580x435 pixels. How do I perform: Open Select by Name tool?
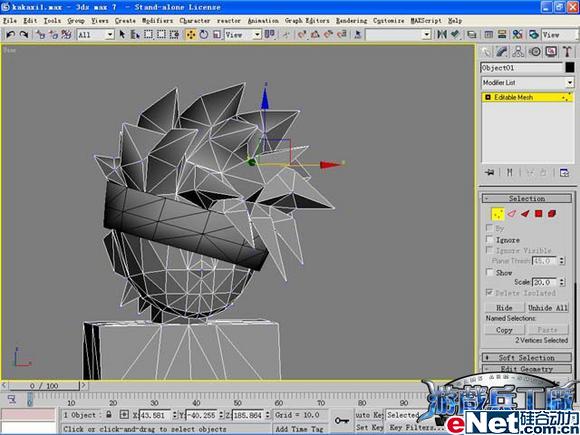point(135,34)
